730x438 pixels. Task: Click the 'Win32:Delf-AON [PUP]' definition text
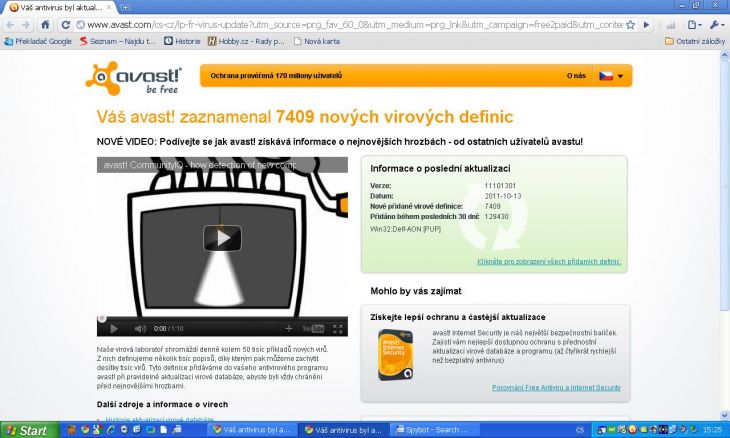coord(405,229)
